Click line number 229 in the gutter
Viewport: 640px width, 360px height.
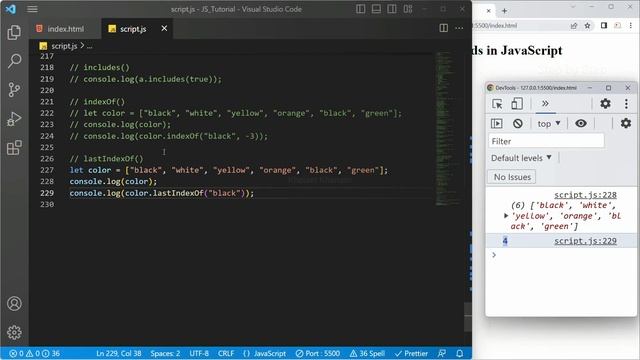(47, 193)
